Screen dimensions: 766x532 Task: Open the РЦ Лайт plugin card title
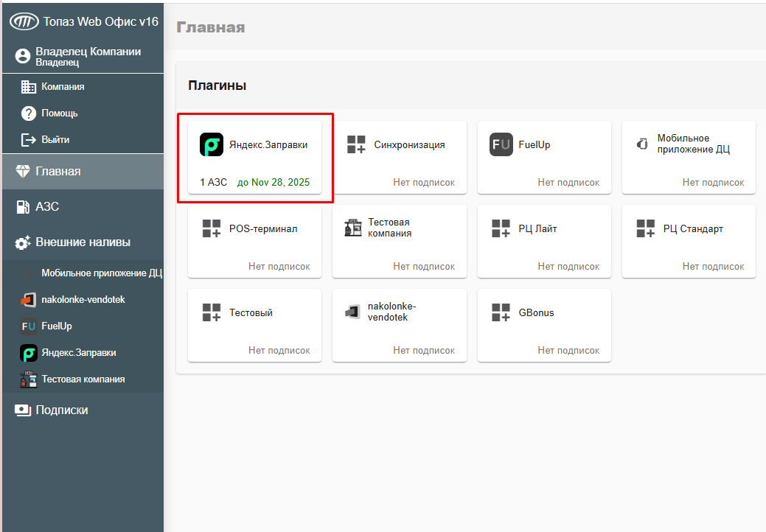coord(537,229)
